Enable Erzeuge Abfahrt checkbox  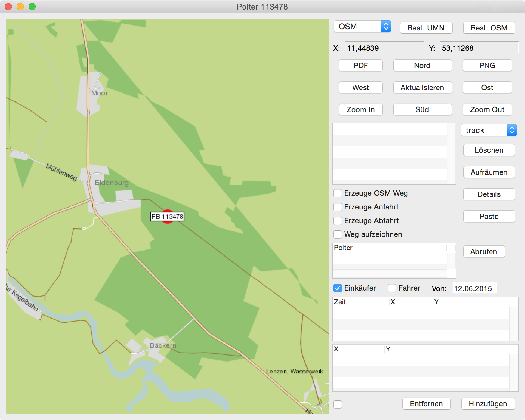338,221
